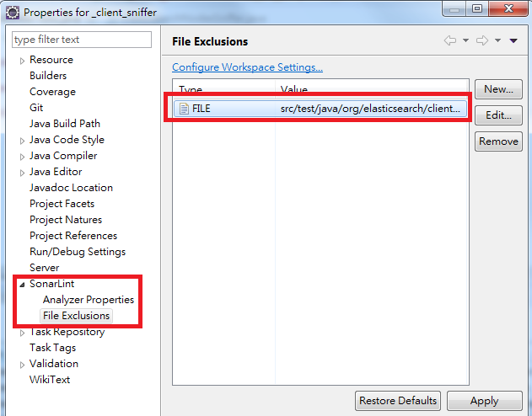Expand the Java Editor node
The height and width of the screenshot is (416, 532).
click(x=22, y=173)
